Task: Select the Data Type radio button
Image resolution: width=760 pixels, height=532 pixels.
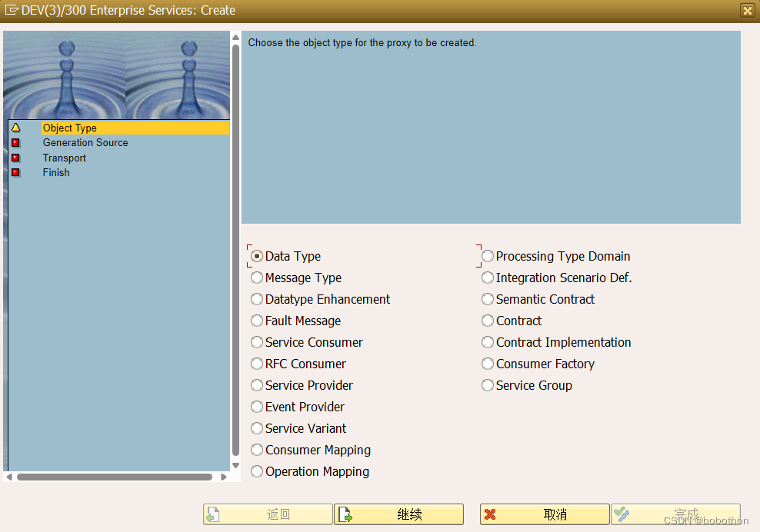Action: pos(256,256)
